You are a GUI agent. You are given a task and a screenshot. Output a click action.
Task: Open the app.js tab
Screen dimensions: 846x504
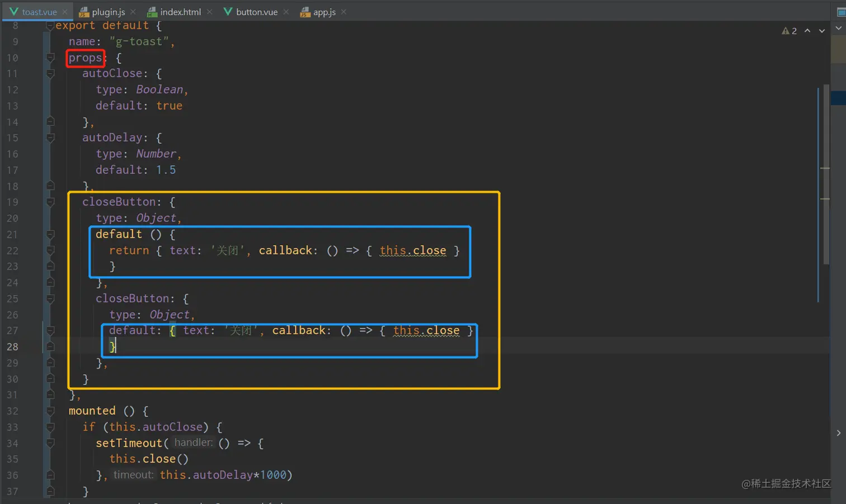(x=325, y=12)
